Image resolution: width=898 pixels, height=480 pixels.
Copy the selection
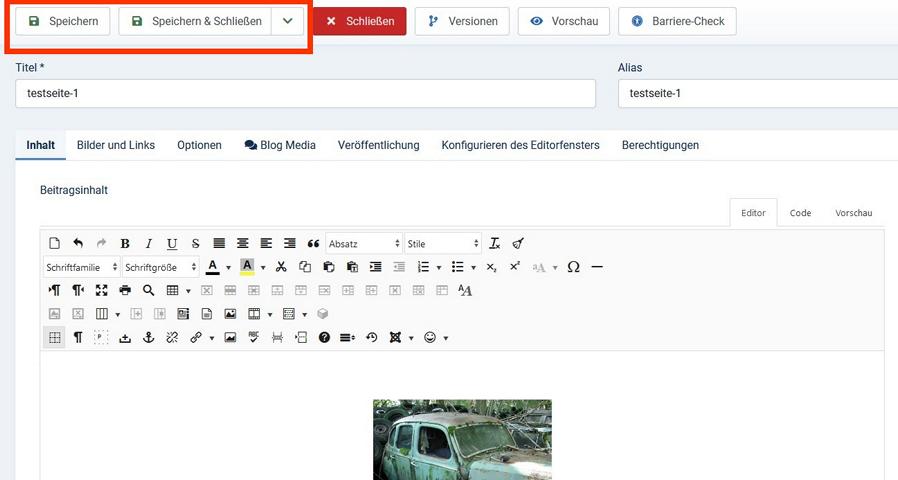tap(305, 267)
